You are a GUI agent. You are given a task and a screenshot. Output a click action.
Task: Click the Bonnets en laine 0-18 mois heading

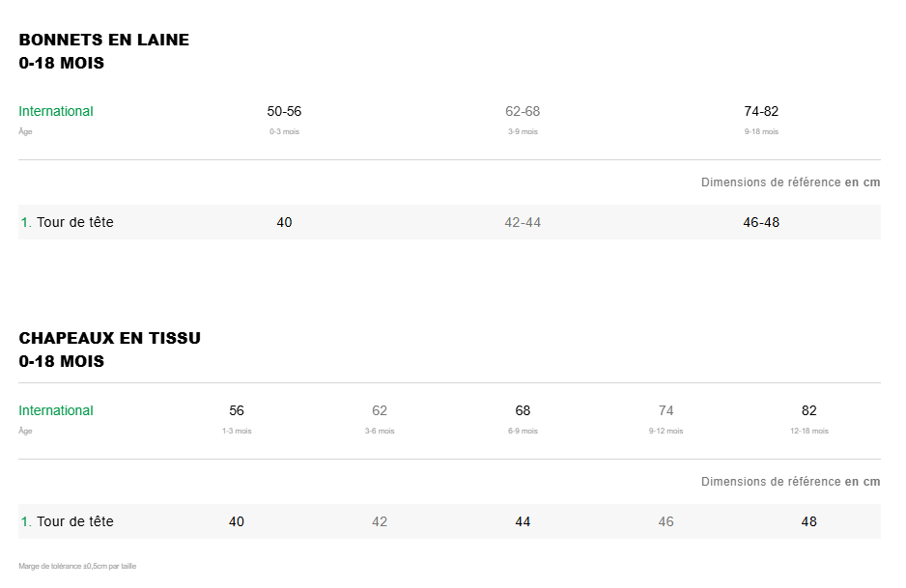[x=104, y=51]
